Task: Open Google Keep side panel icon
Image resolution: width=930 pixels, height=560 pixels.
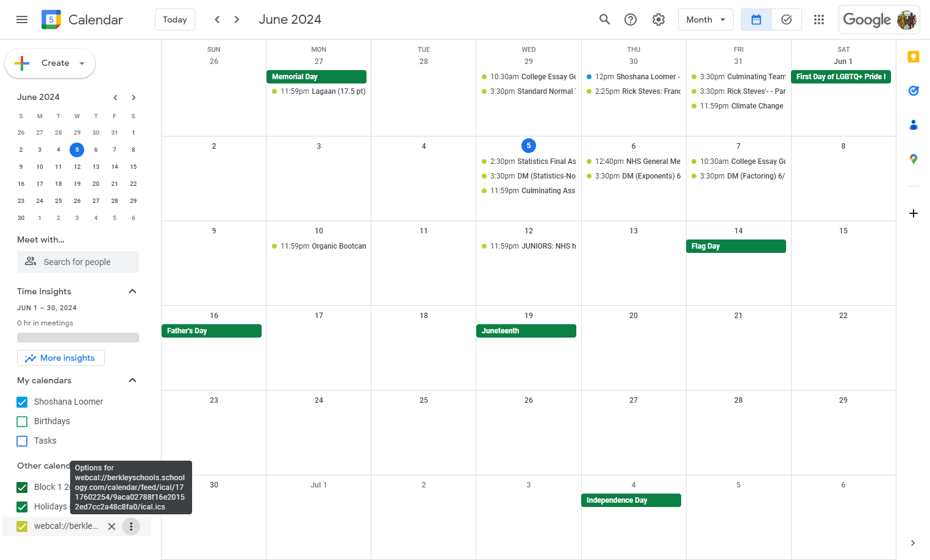Action: coord(913,57)
